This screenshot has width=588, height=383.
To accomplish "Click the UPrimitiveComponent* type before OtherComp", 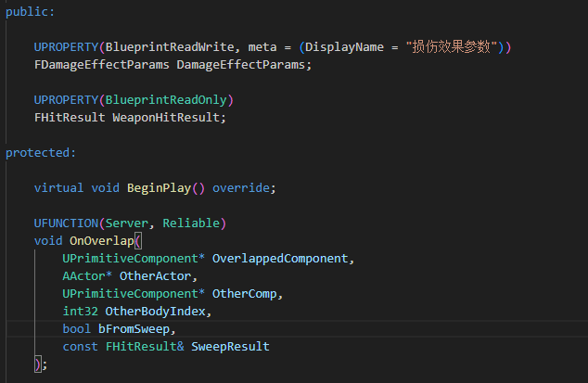I will coord(134,294).
